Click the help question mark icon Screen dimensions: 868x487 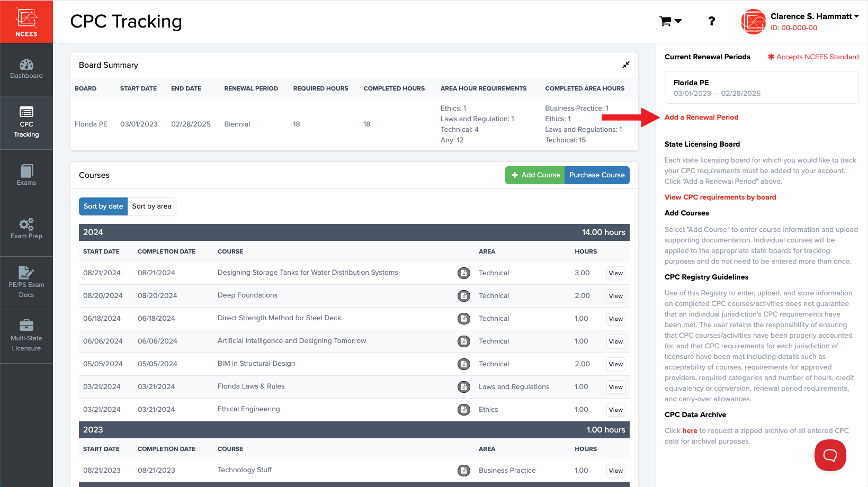pos(712,21)
